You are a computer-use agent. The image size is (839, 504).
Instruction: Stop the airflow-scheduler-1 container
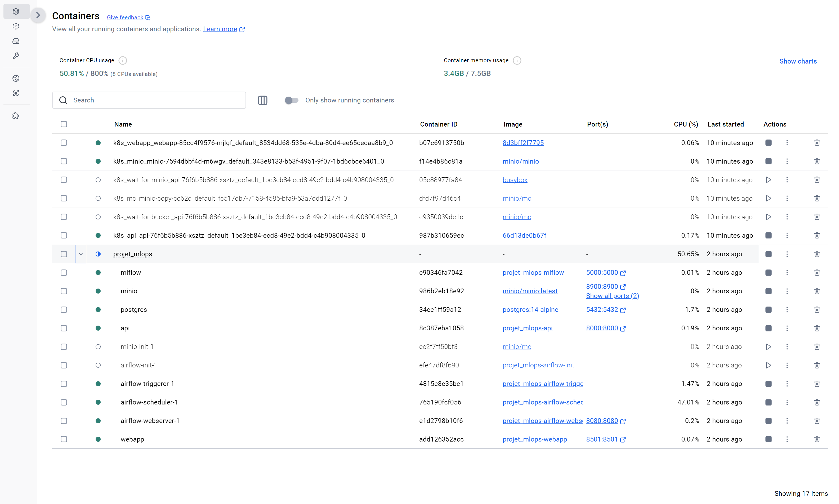[769, 402]
